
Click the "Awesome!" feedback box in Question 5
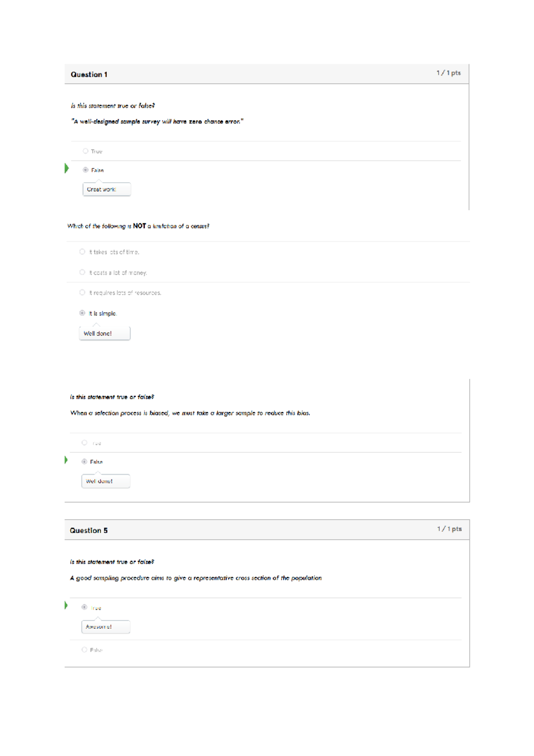[x=105, y=627]
